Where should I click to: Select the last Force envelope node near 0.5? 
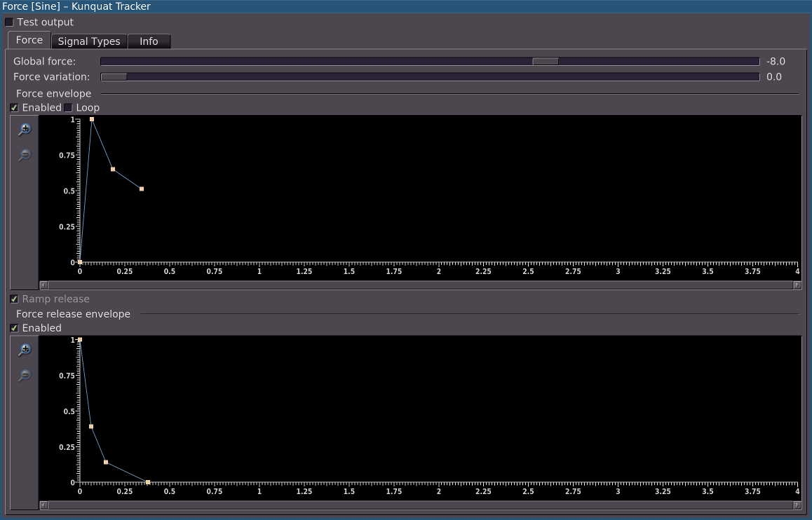pyautogui.click(x=142, y=189)
